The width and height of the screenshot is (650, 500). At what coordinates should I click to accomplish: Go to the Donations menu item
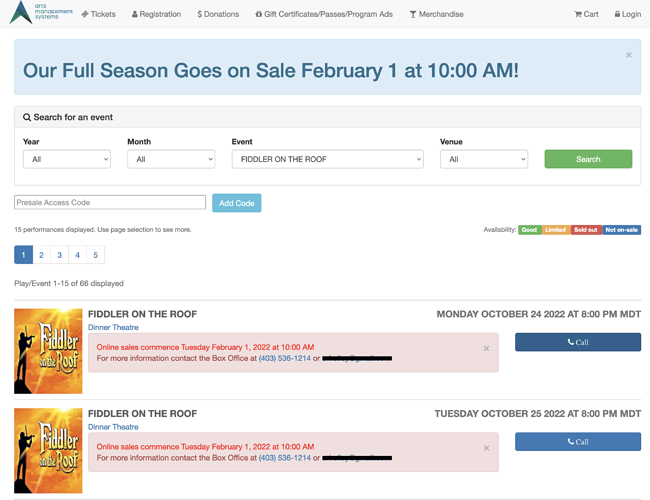(x=218, y=14)
